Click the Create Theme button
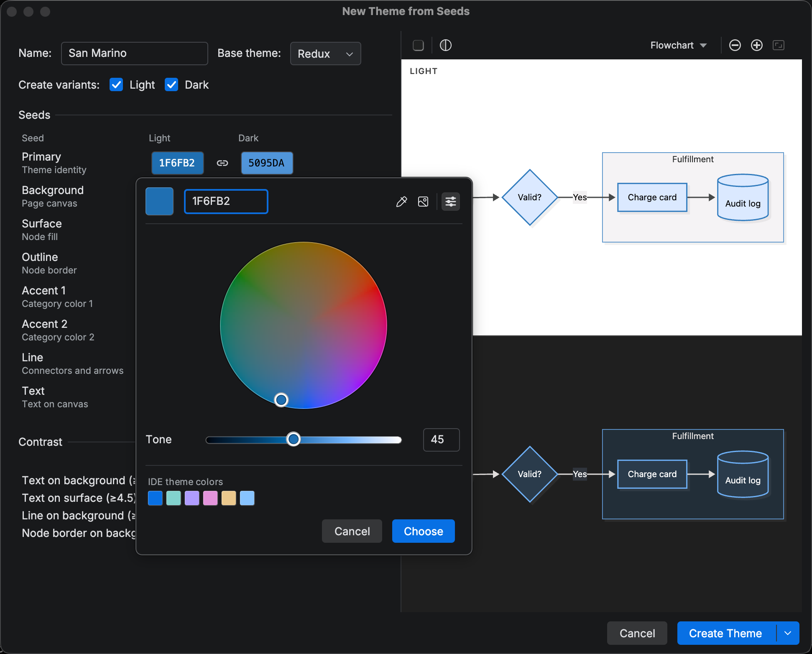 tap(726, 633)
